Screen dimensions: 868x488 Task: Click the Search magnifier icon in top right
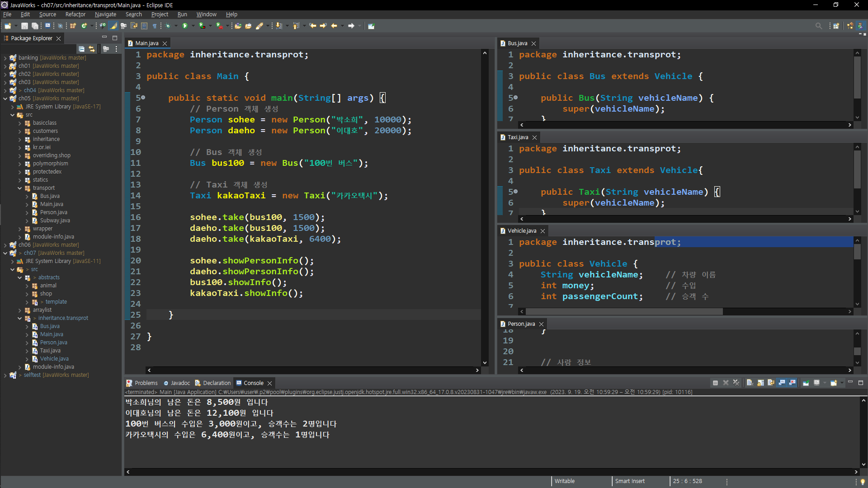(818, 26)
